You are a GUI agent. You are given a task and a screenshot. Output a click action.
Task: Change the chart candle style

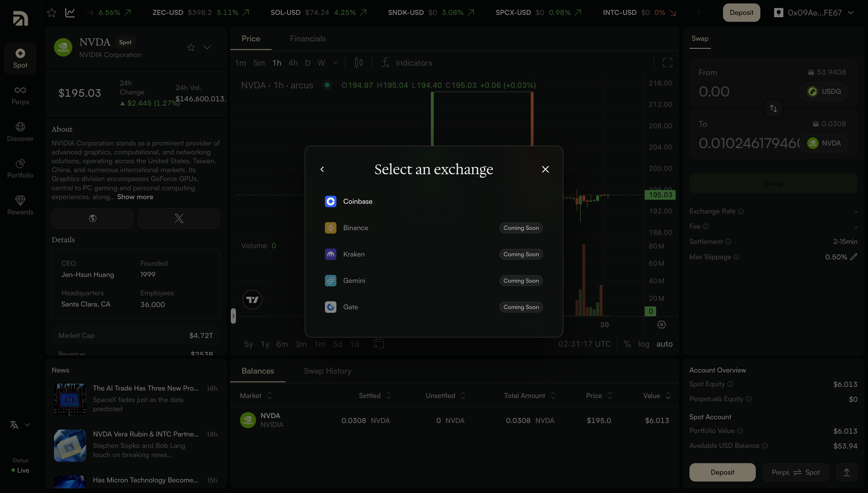(x=359, y=63)
